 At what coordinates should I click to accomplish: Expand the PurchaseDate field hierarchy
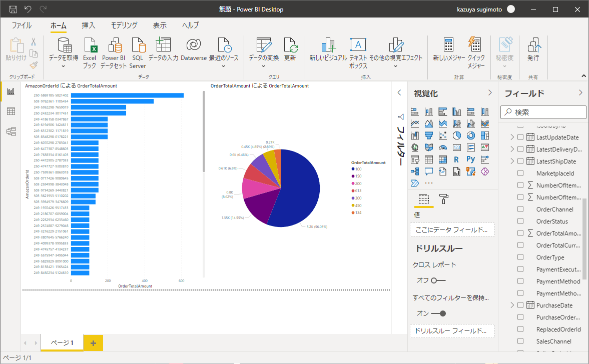tap(512, 305)
